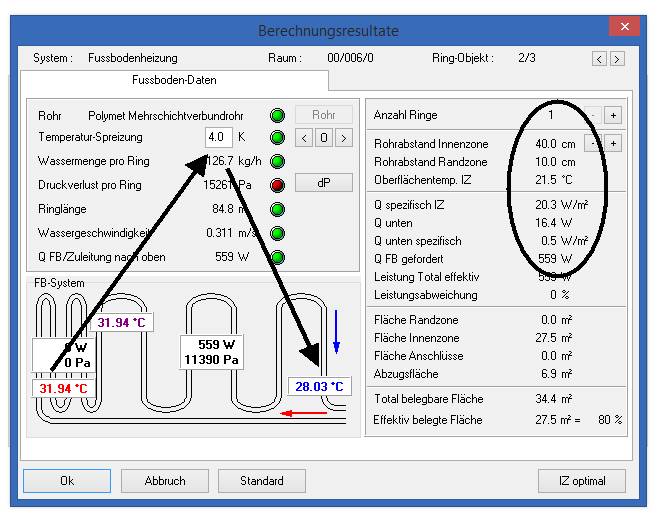Click the green indicator for Q FB/Zuleitung
The image size is (665, 529).
pyautogui.click(x=277, y=257)
